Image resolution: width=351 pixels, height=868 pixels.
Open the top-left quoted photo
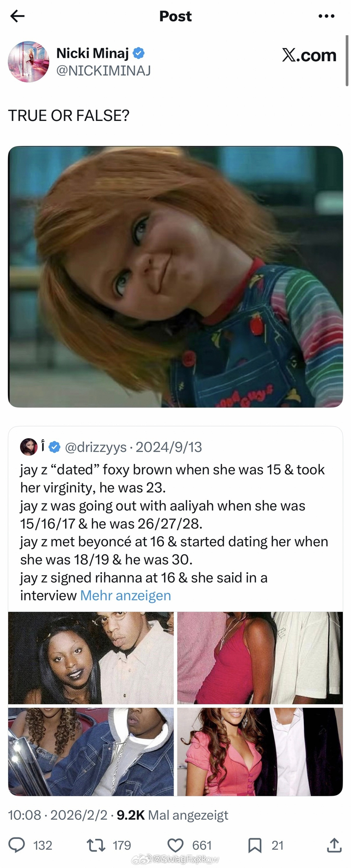coord(91,658)
